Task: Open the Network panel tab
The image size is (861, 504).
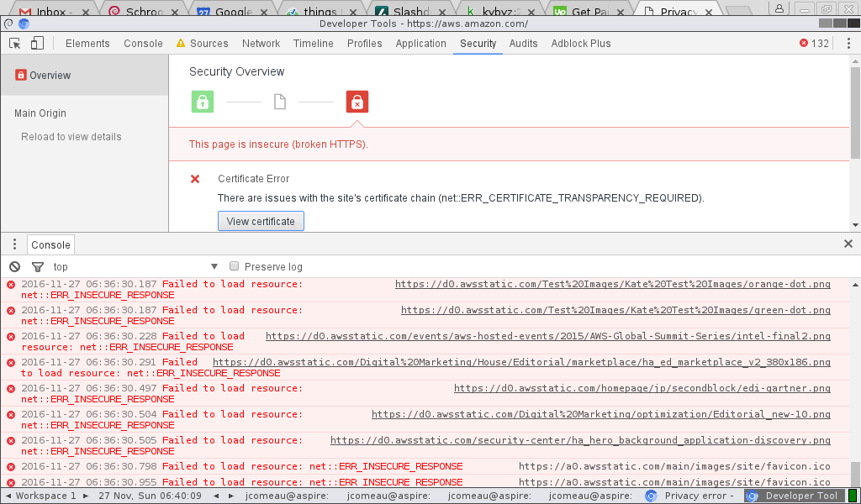Action: pos(261,44)
